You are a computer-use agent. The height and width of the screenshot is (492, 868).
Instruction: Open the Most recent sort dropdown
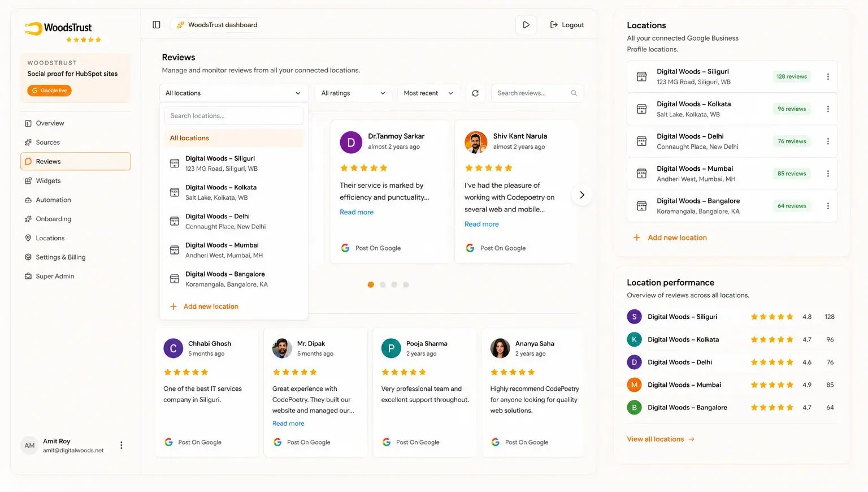[429, 93]
